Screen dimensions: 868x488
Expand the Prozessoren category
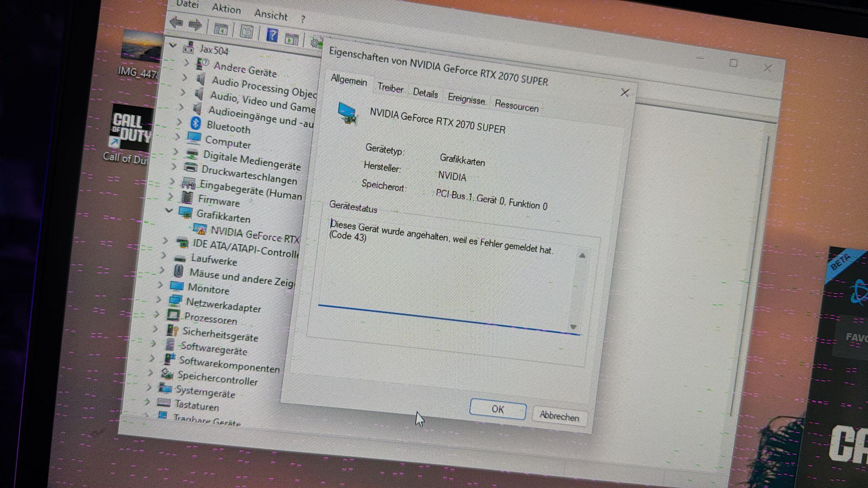click(x=157, y=314)
